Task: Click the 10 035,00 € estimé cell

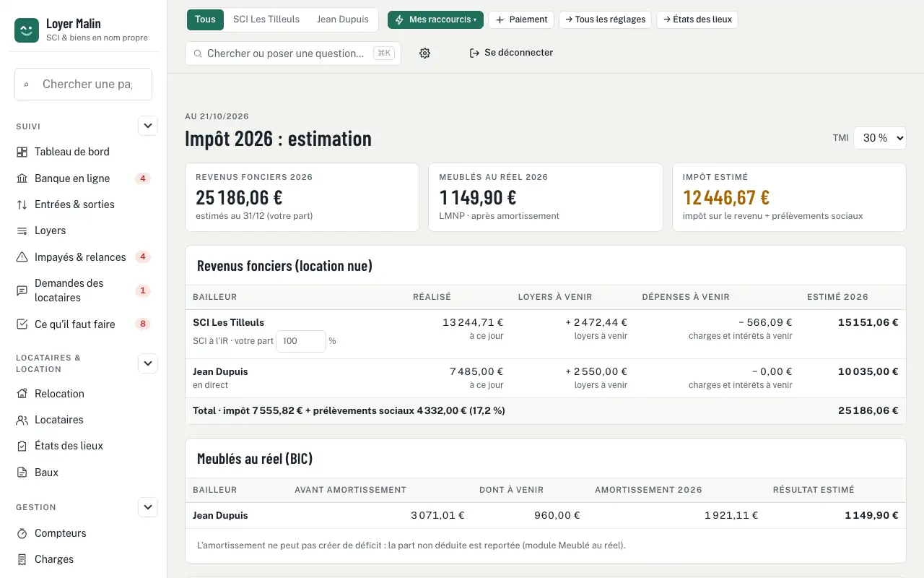Action: (x=868, y=371)
